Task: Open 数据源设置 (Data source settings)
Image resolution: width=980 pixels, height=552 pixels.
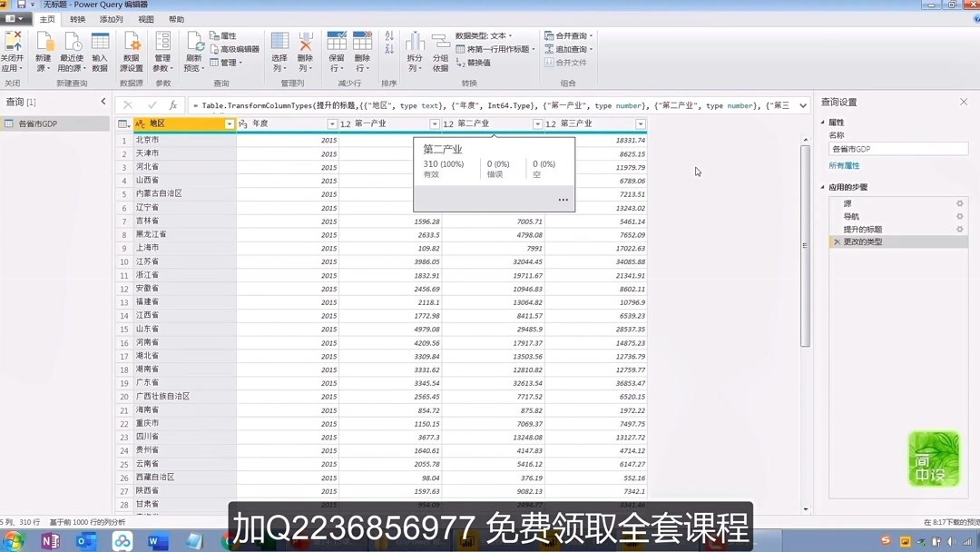Action: click(x=132, y=51)
